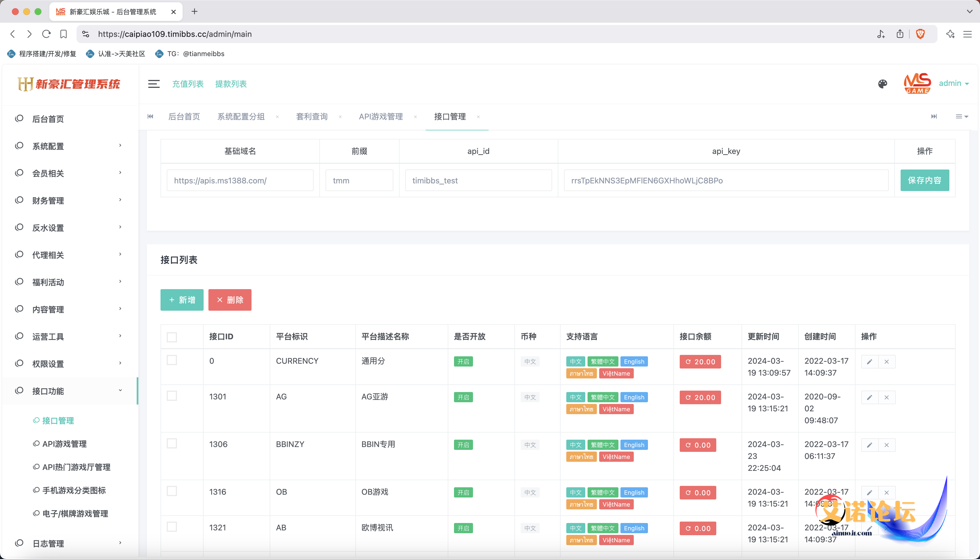This screenshot has width=980, height=559.
Task: Delete the BBINZY row with X icon
Action: coord(887,445)
